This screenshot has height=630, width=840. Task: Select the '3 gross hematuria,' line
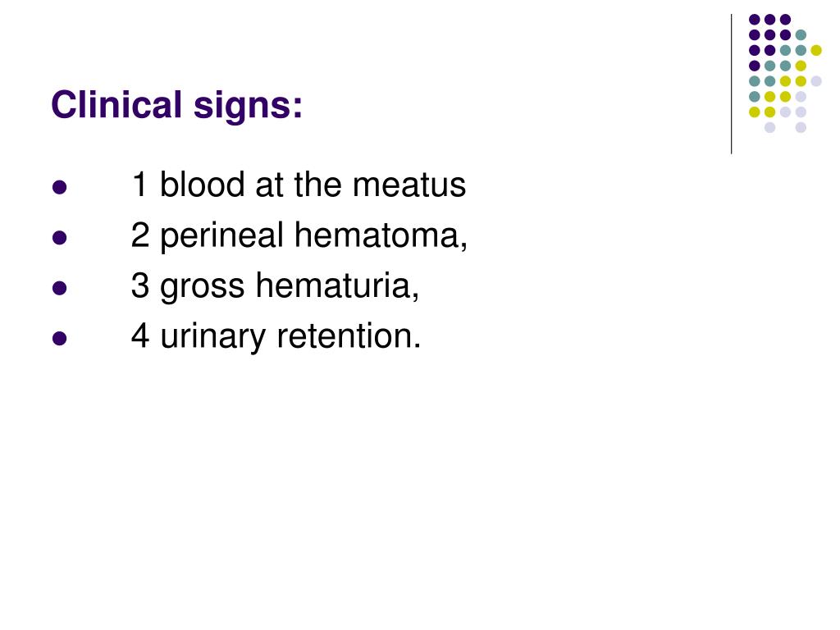click(x=275, y=286)
